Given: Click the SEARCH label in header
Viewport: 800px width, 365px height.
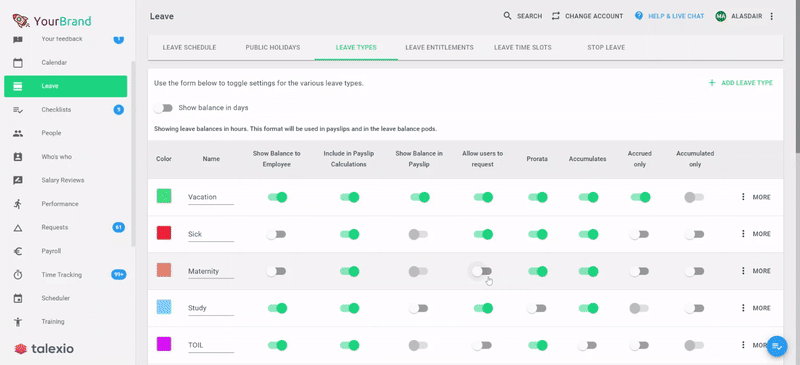Looking at the screenshot, I should [x=529, y=16].
